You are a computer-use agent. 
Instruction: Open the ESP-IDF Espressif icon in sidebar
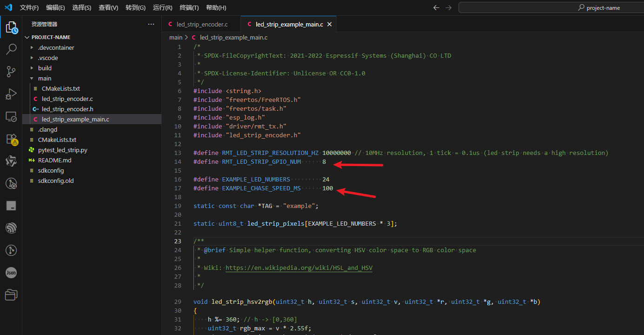[x=11, y=228]
